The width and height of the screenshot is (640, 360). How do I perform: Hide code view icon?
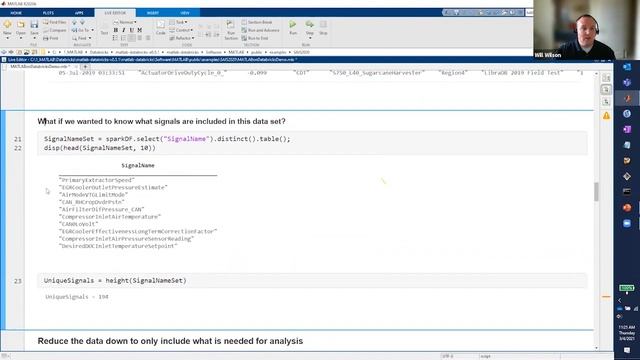coord(606,102)
